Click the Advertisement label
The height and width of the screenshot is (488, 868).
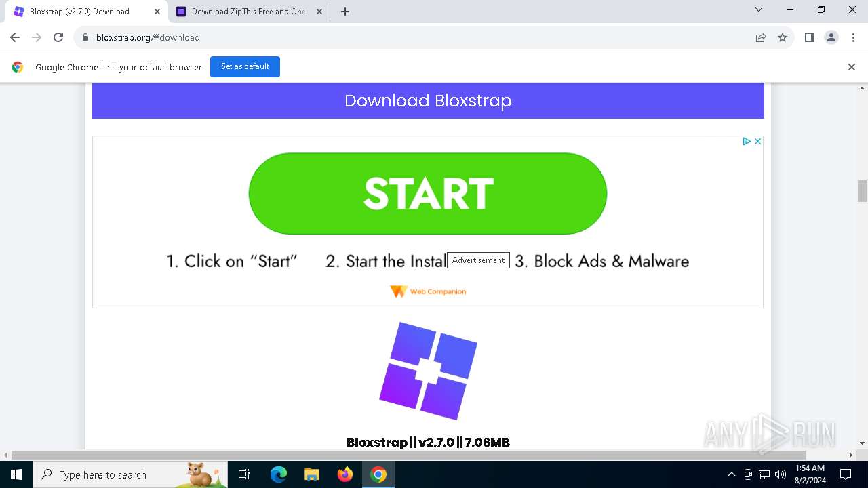tap(478, 260)
